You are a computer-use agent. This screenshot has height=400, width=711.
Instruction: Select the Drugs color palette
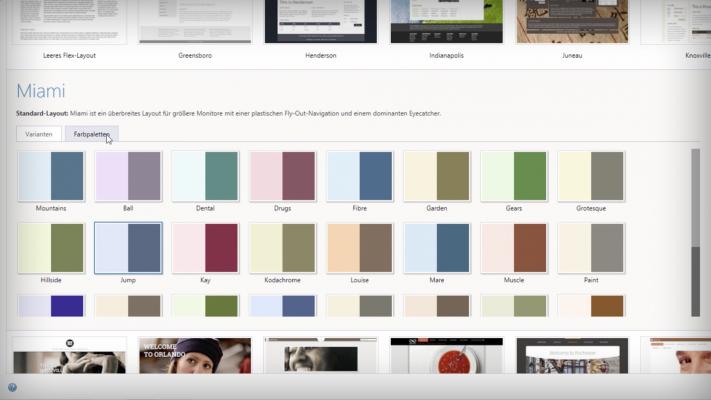coord(282,177)
